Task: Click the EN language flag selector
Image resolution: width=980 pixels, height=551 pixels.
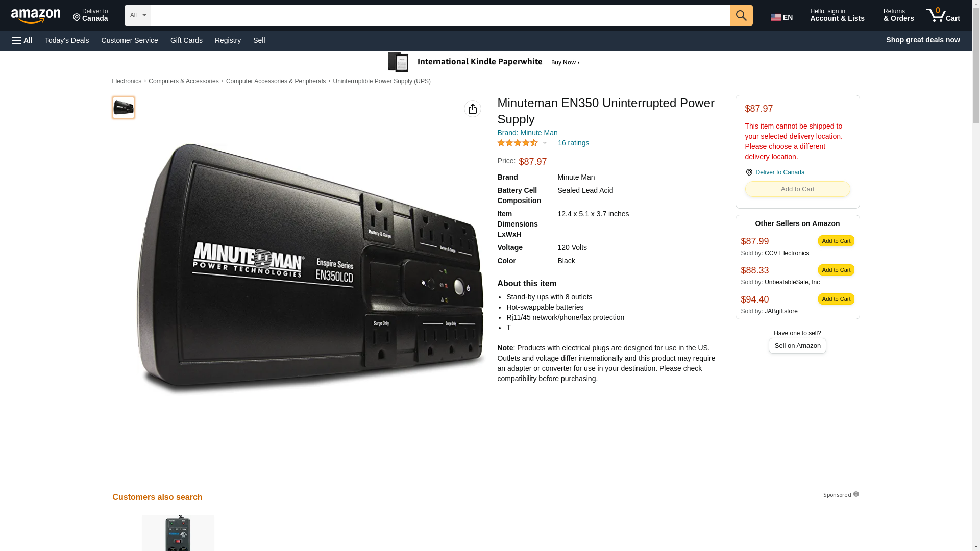Action: [781, 17]
